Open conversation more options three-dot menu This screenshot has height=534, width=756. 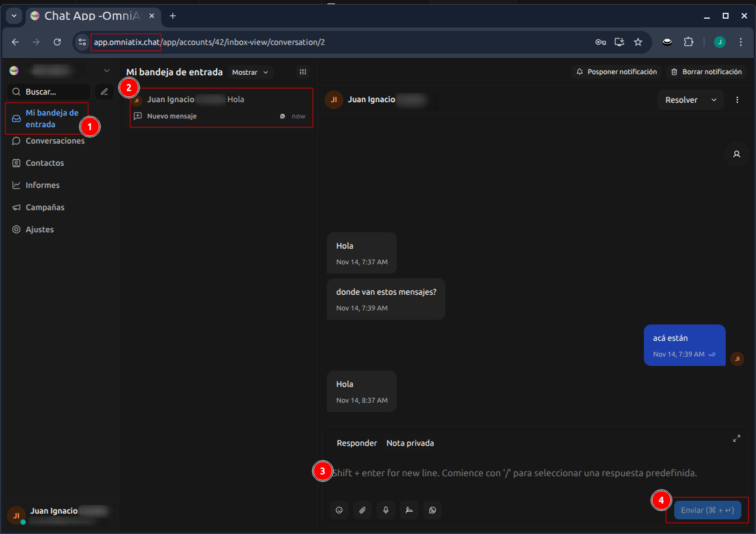coord(737,100)
